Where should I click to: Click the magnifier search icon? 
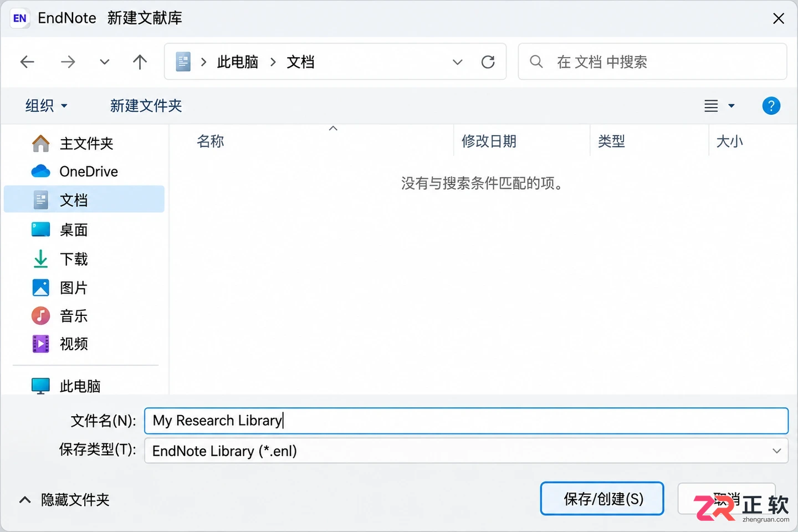tap(536, 62)
